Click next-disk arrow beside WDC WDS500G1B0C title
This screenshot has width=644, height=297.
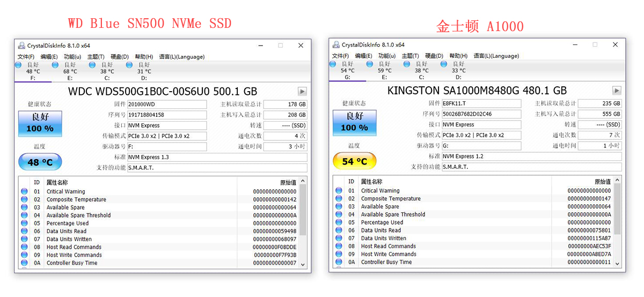(x=302, y=92)
